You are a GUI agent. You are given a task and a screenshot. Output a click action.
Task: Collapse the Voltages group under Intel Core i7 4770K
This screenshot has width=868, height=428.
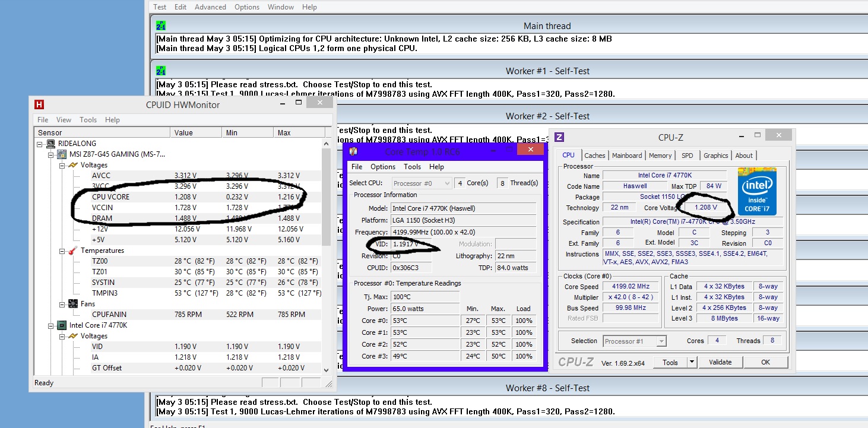coord(63,336)
